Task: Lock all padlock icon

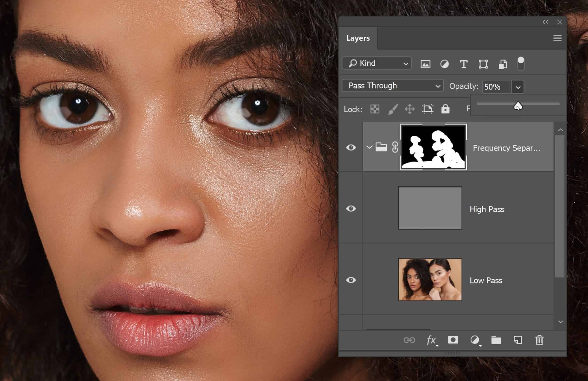Action: tap(445, 109)
